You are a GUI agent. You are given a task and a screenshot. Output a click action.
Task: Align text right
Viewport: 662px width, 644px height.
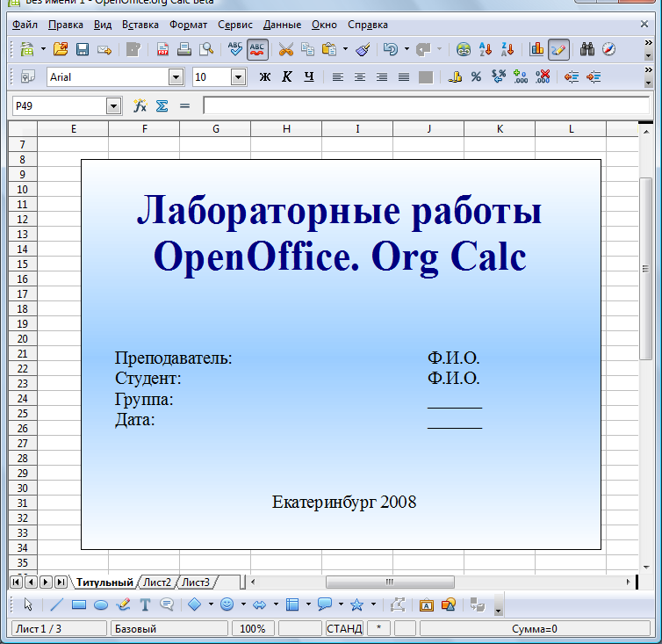pyautogui.click(x=382, y=77)
